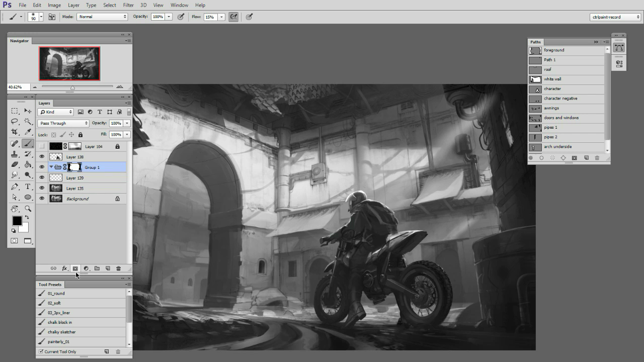Select the Eraser tool

click(15, 165)
